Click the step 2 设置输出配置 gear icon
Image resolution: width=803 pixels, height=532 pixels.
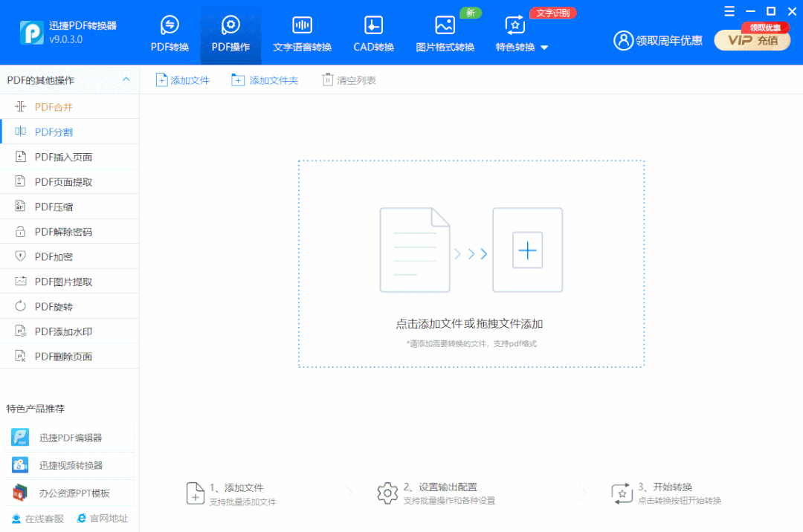(x=387, y=493)
